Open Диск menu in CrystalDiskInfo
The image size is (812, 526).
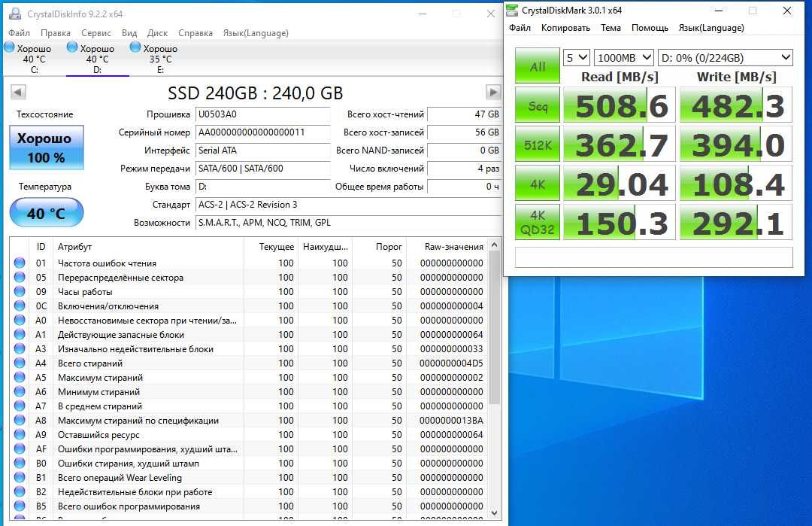pyautogui.click(x=157, y=32)
